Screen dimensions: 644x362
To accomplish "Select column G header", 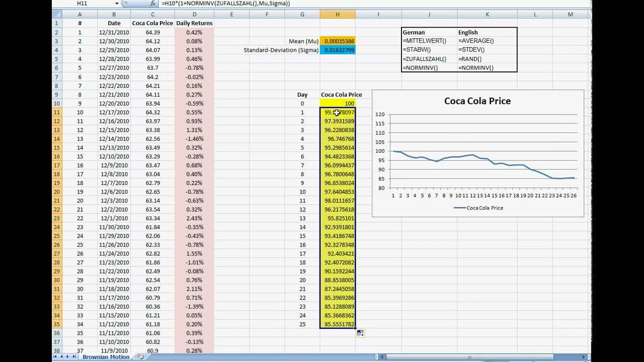I will pos(302,15).
